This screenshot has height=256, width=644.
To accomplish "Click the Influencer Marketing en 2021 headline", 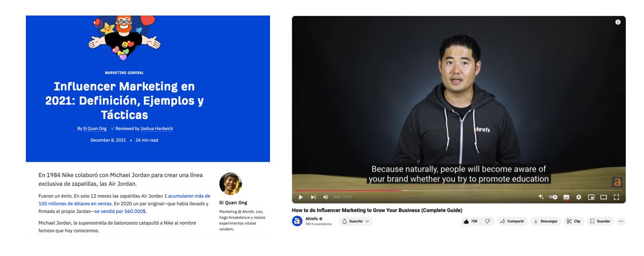I will 124,100.
